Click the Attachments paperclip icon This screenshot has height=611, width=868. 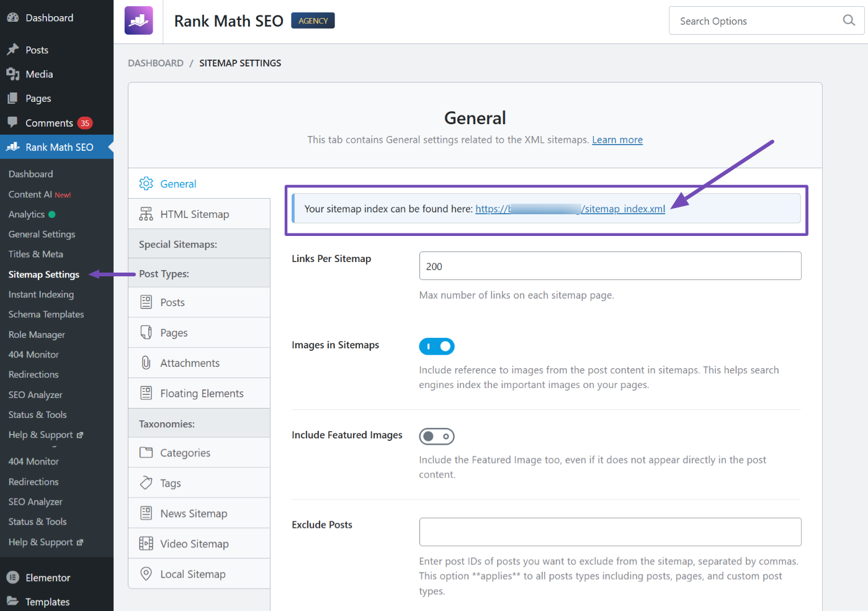pos(146,363)
